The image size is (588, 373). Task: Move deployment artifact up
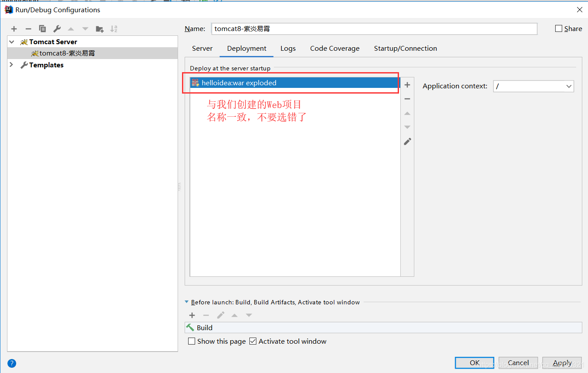(407, 113)
